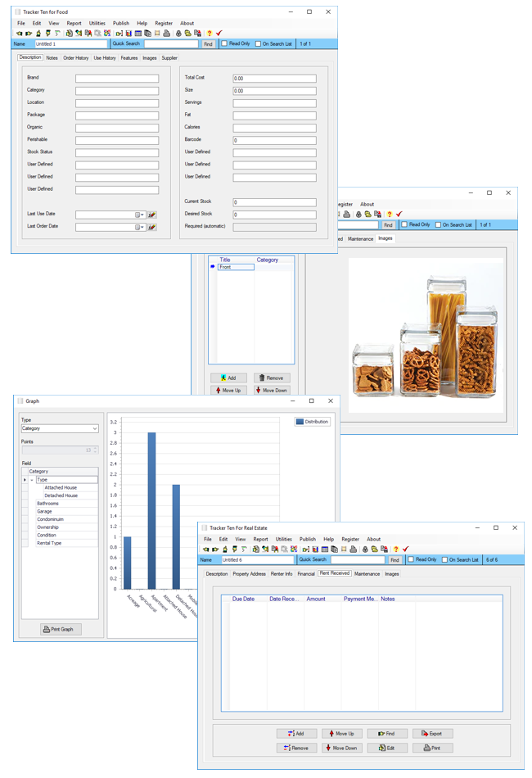Click Edit button in Rent Received tab
This screenshot has width=532, height=778.
pos(387,748)
